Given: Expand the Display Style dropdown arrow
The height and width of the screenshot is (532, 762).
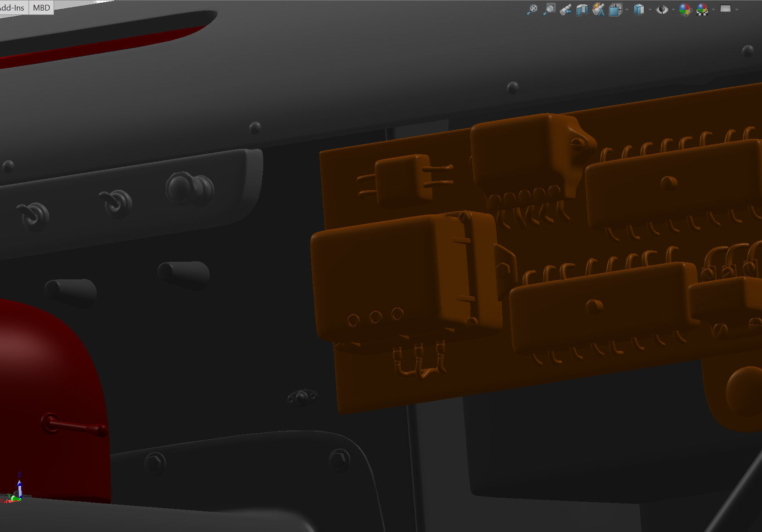Looking at the screenshot, I should coord(650,9).
